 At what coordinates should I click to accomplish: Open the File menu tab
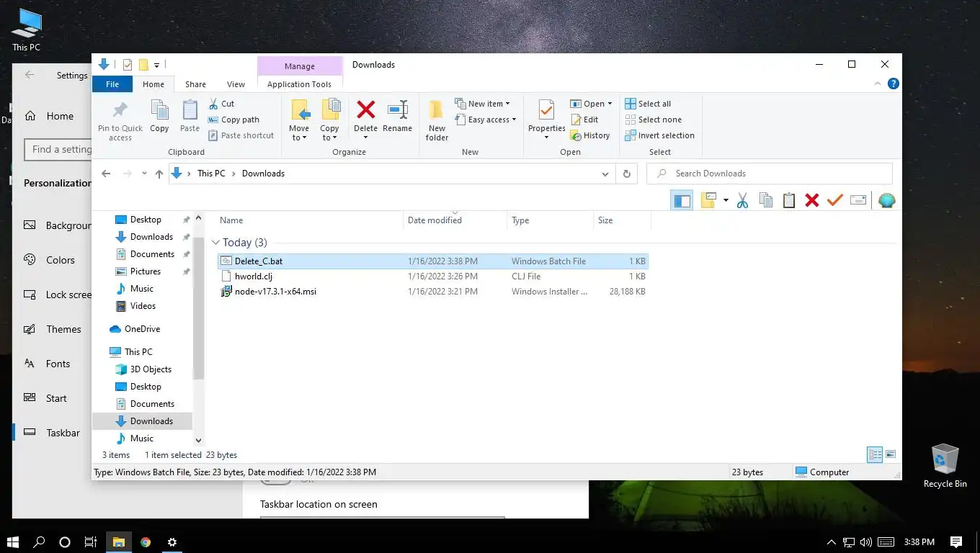click(112, 84)
